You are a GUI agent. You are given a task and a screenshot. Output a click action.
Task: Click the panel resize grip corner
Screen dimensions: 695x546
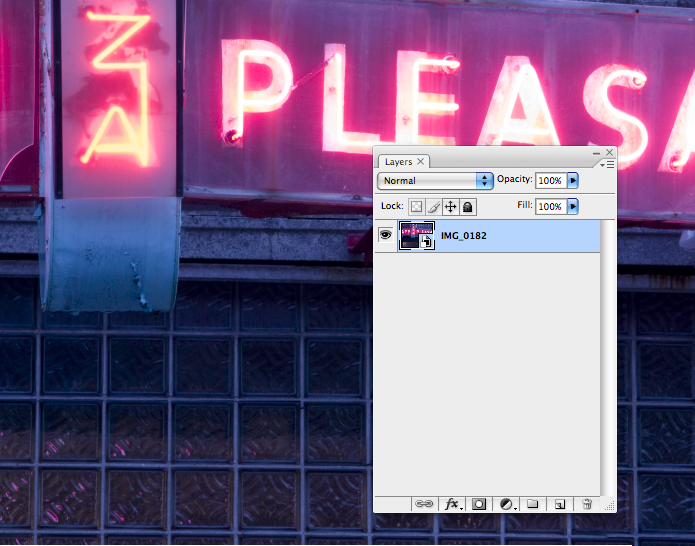coord(610,506)
